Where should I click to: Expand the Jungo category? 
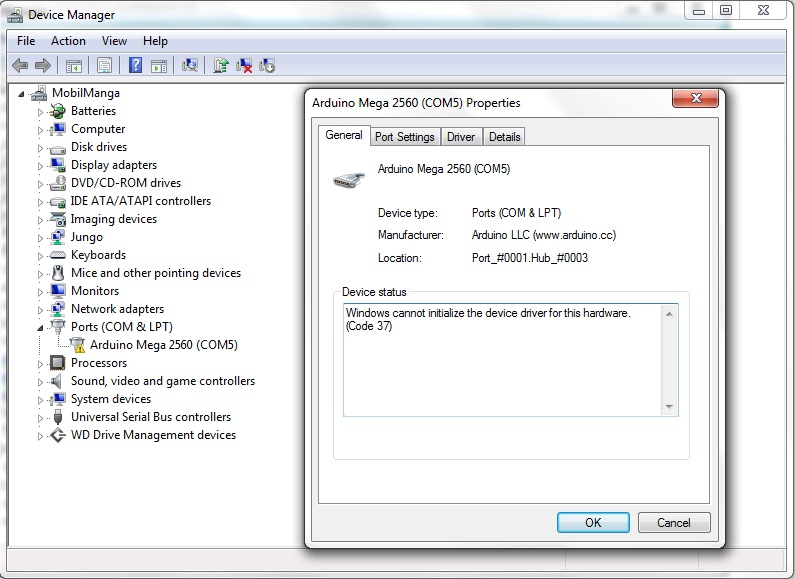pyautogui.click(x=41, y=238)
